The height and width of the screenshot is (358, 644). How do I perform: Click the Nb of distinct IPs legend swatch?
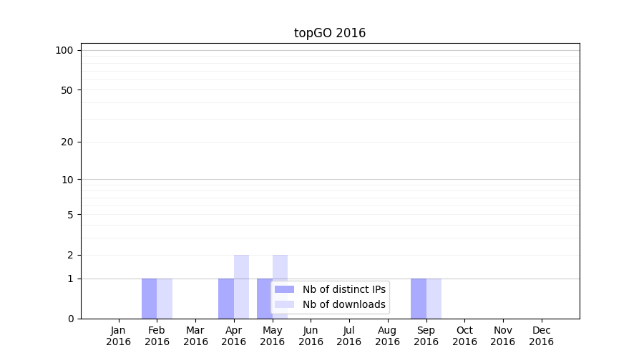click(x=284, y=289)
